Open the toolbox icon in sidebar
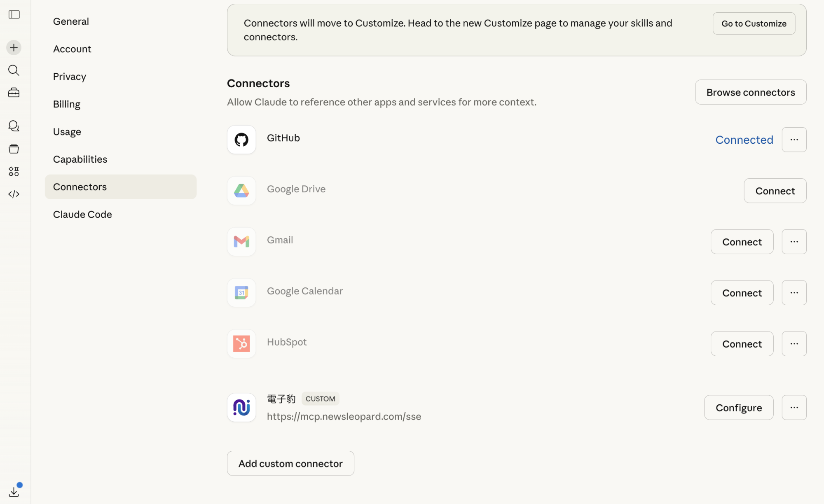This screenshot has width=824, height=504. click(14, 93)
